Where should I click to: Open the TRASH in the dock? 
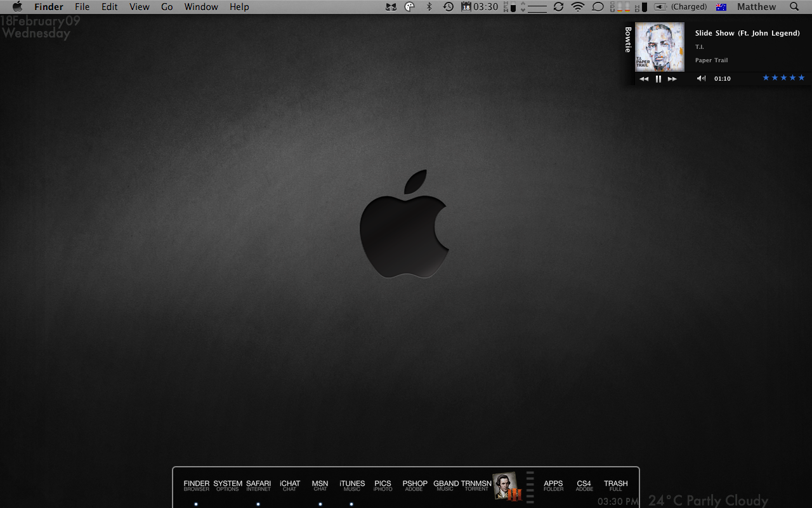(x=615, y=486)
